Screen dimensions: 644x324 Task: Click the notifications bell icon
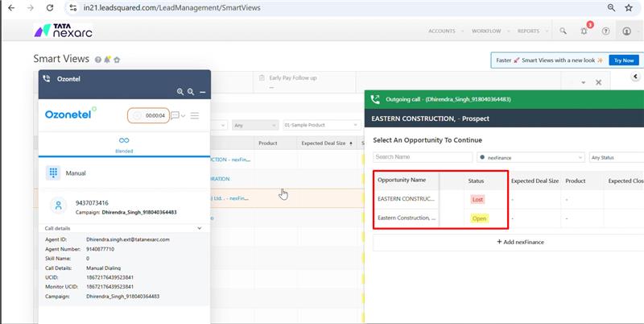tap(584, 31)
